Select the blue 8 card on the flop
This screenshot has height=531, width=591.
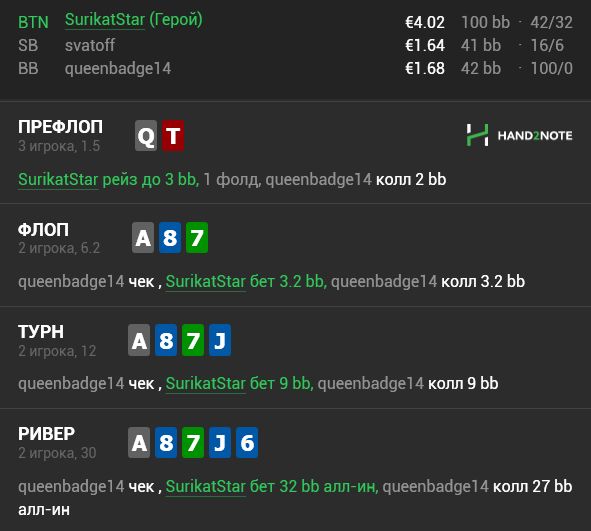pyautogui.click(x=170, y=238)
